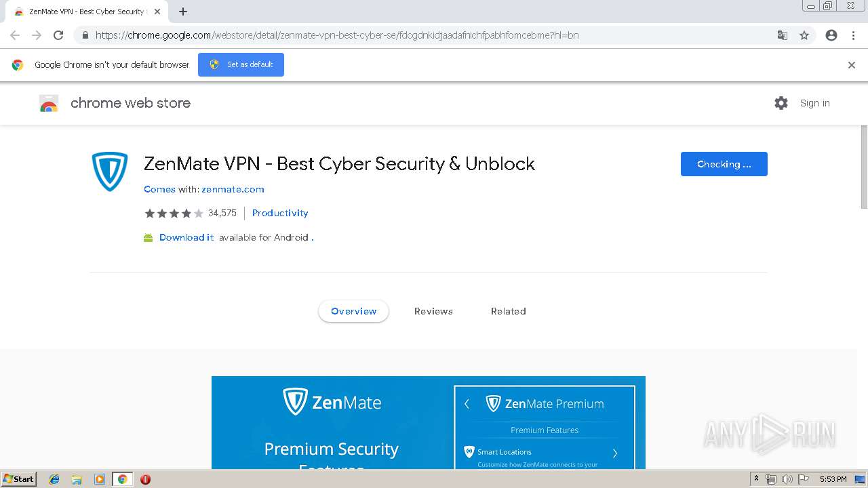The width and height of the screenshot is (868, 488).
Task: Show hidden system tray icons
Action: [756, 479]
